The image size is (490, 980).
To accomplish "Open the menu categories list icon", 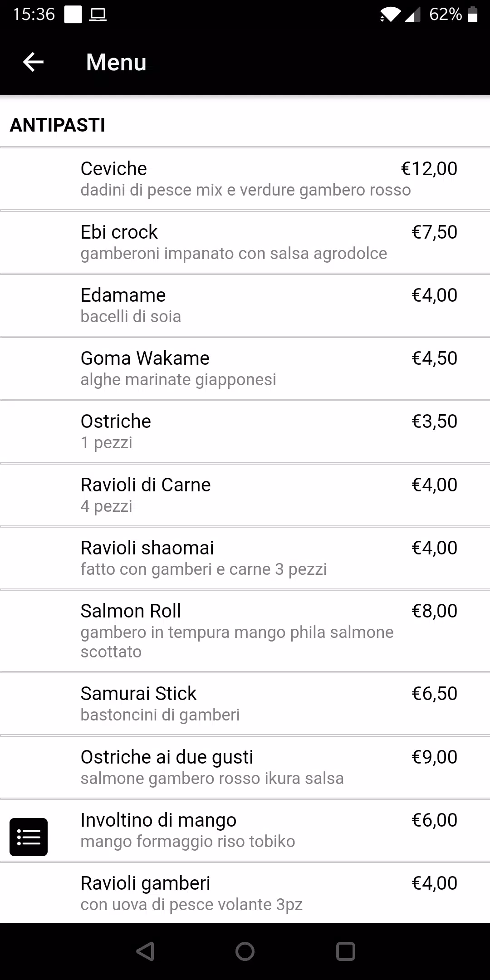I will pyautogui.click(x=29, y=837).
